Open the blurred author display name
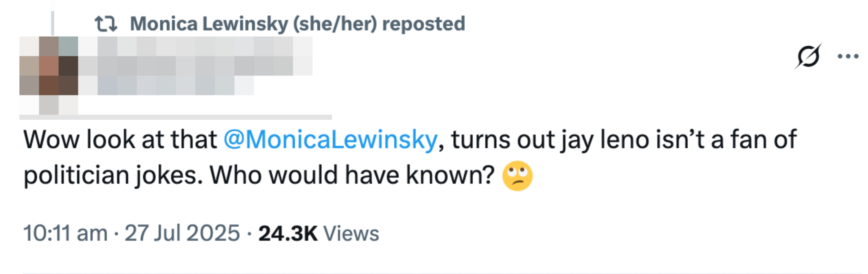Viewport: 868px width, 274px height. point(195,47)
